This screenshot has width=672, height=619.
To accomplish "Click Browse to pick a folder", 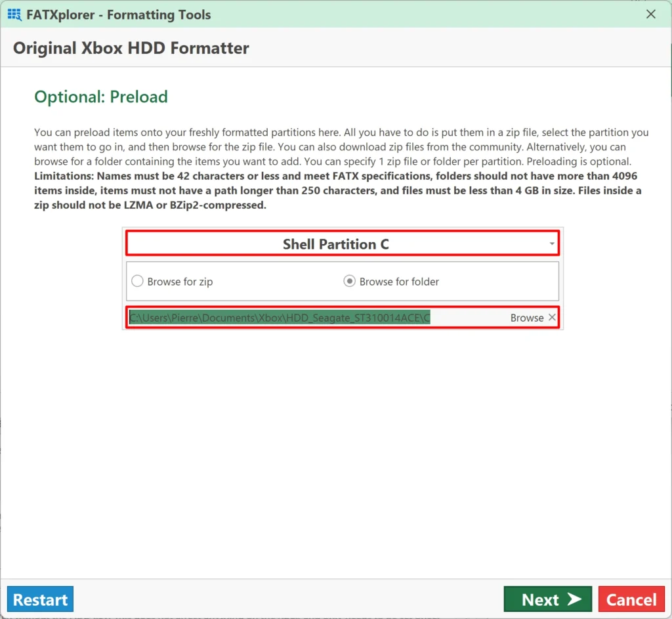I will tap(527, 318).
